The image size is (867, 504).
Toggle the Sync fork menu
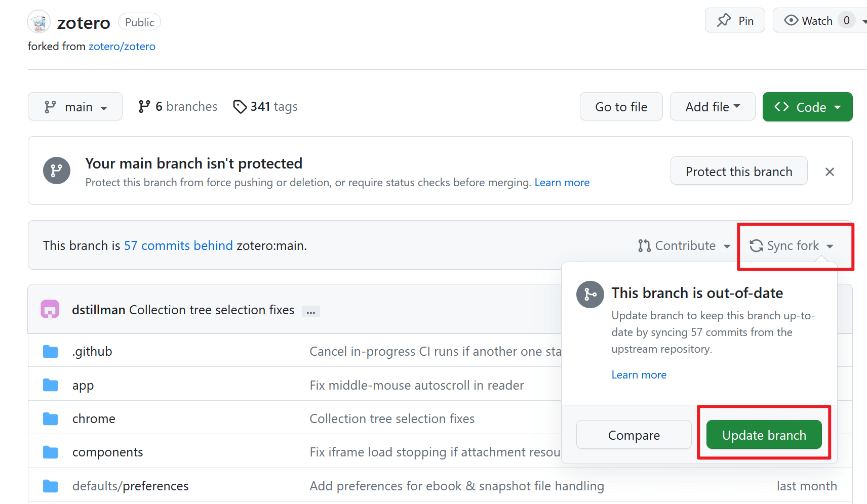point(792,246)
